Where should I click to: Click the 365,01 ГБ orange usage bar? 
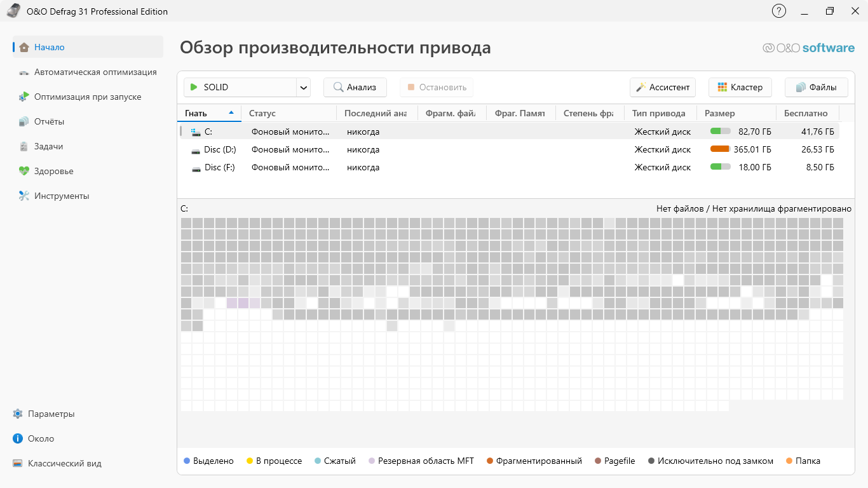coord(721,149)
